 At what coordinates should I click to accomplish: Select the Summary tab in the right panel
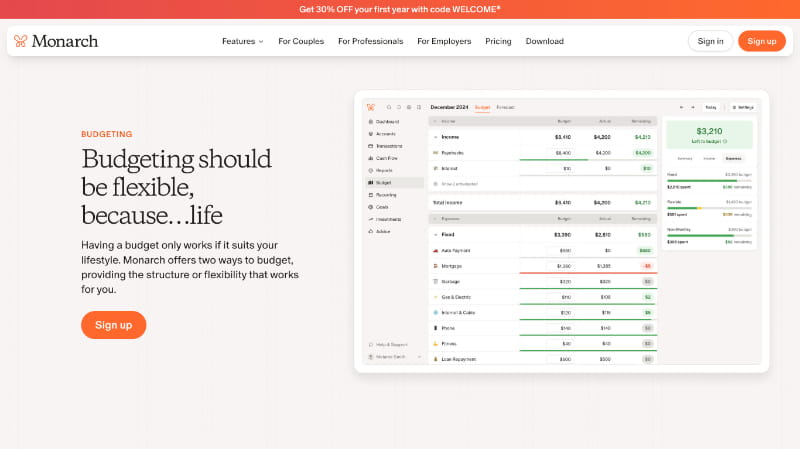tap(684, 159)
